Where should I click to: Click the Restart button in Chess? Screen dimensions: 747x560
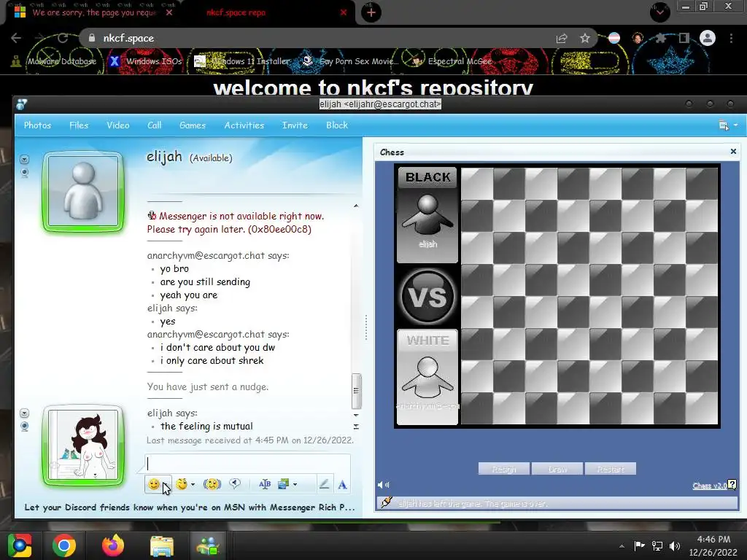click(x=611, y=469)
